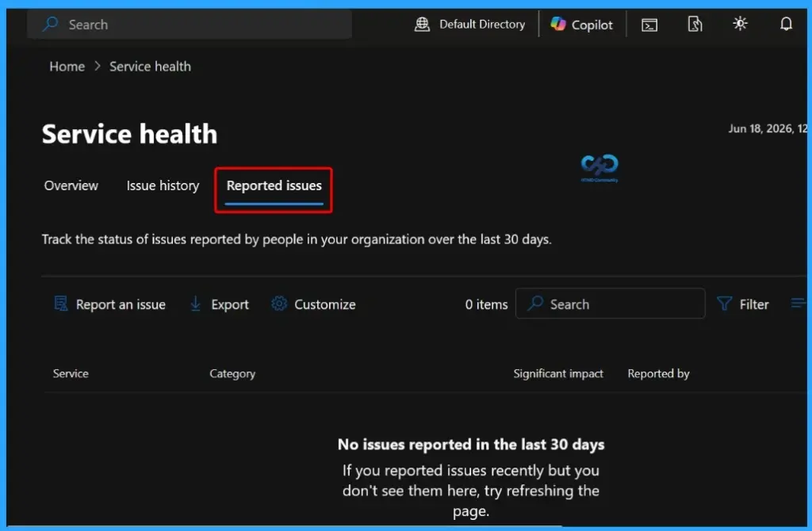The height and width of the screenshot is (531, 812).
Task: Click Service health breadcrumb
Action: 150,67
